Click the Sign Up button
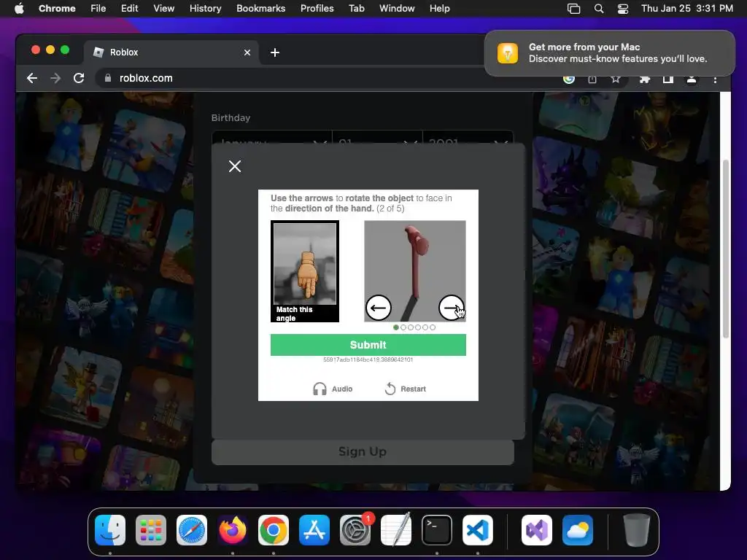 [363, 451]
